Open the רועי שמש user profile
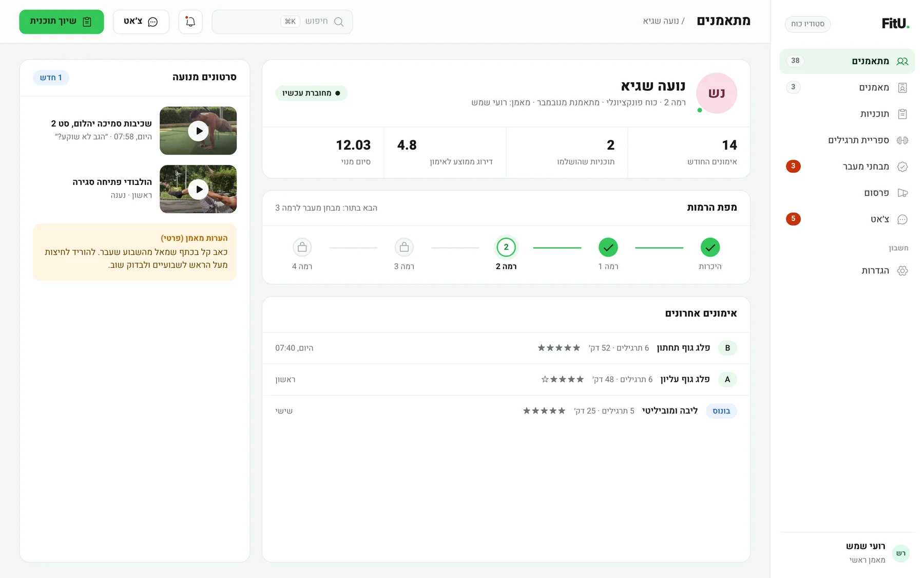 (847, 553)
